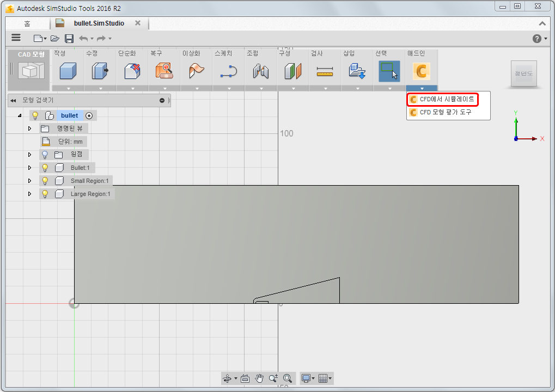Open the grid settings icon
The image size is (555, 392).
pos(323,378)
